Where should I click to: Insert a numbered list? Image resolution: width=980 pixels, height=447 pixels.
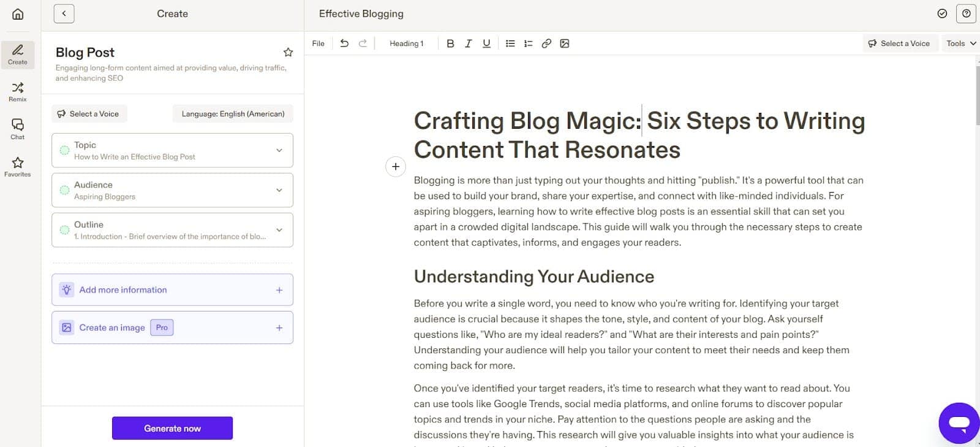(x=528, y=44)
